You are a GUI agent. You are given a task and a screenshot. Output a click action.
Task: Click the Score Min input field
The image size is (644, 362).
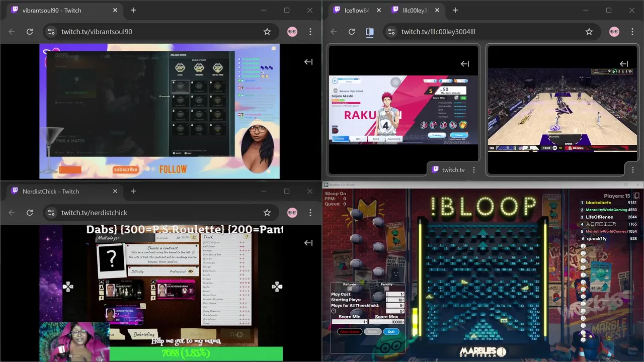(x=350, y=322)
